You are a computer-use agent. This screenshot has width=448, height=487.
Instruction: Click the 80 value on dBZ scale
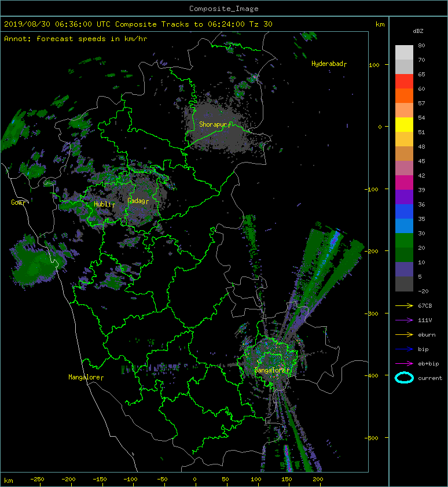(421, 45)
